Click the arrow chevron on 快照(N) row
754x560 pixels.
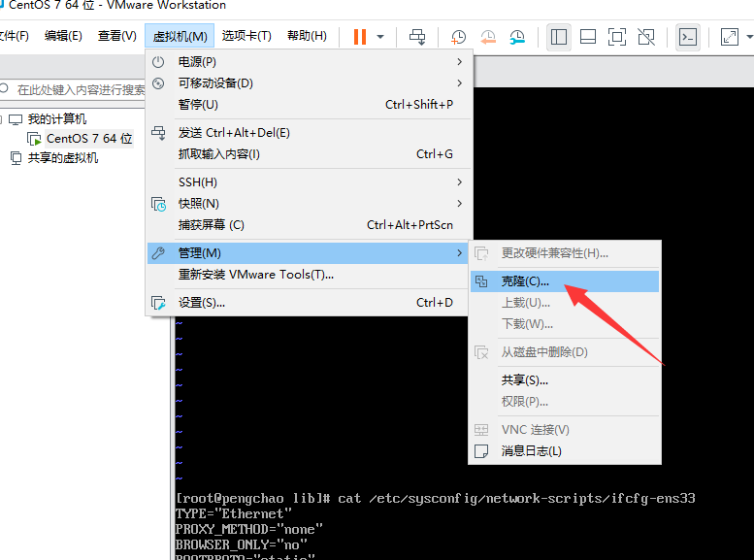pos(459,204)
